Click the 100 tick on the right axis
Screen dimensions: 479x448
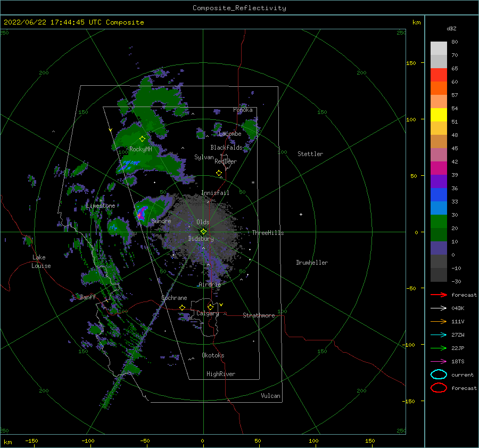(411, 119)
